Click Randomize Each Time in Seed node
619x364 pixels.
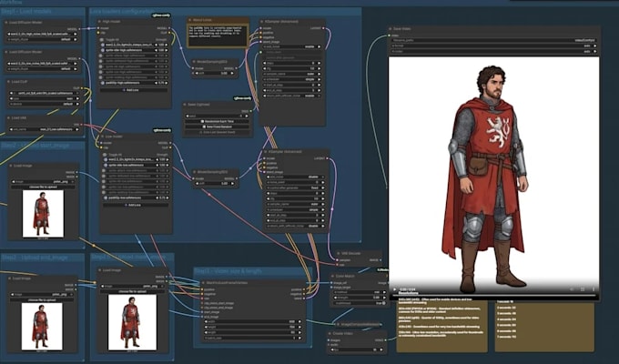tap(217, 121)
